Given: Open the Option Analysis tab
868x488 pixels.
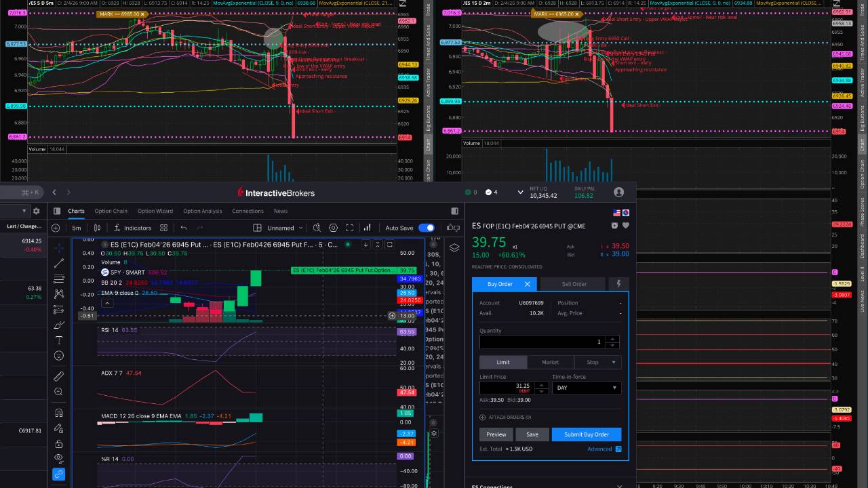Looking at the screenshot, I should coord(203,211).
